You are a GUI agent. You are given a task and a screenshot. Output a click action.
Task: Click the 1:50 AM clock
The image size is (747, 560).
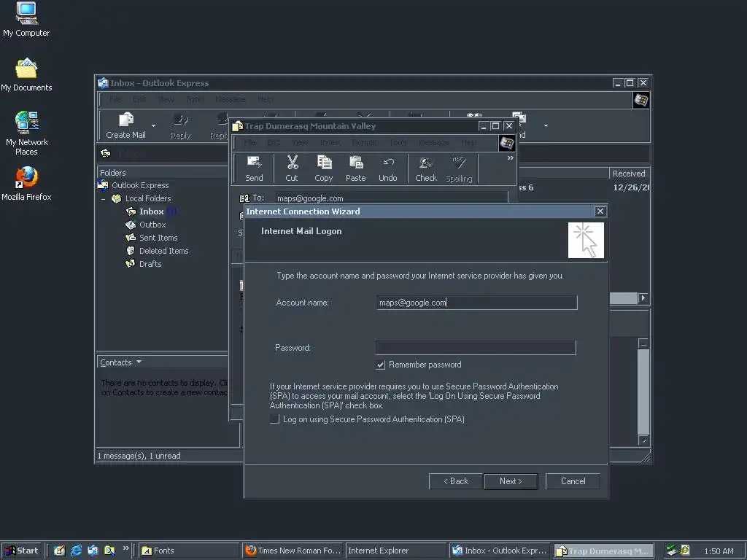719,551
